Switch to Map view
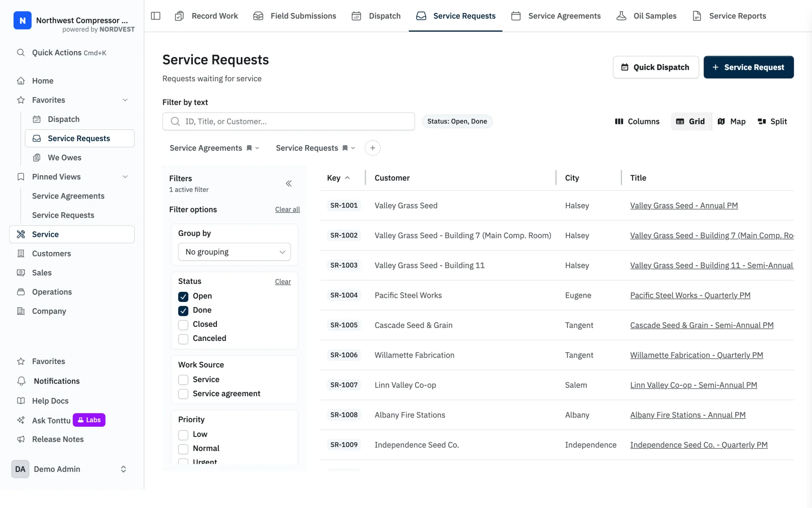This screenshot has height=508, width=812. click(x=732, y=122)
